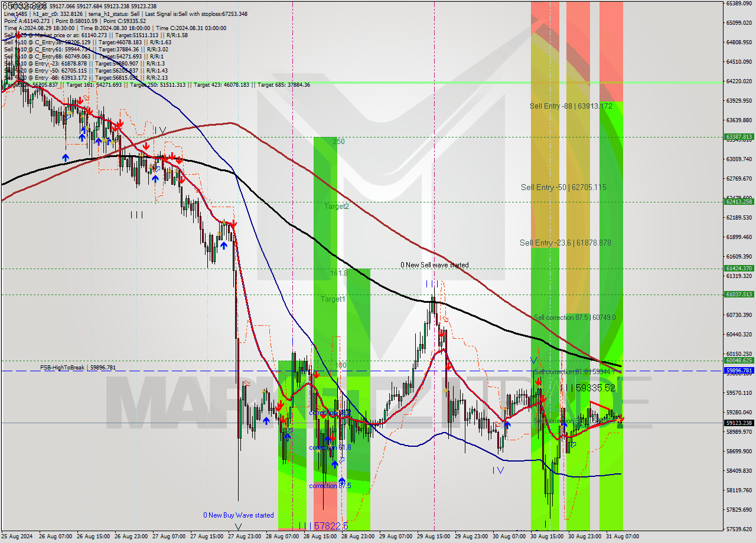The image size is (756, 543).
Task: Click the 57539.620 price axis value
Action: [x=738, y=529]
